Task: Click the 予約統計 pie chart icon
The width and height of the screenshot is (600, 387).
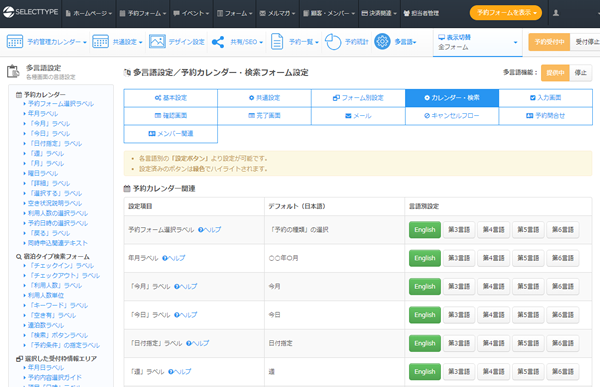Action: tap(333, 42)
